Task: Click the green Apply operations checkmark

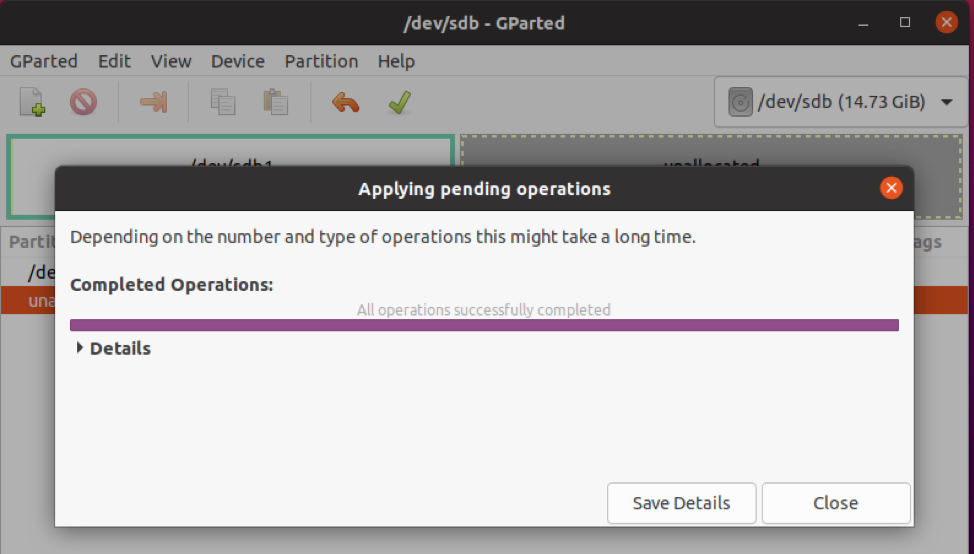Action: [399, 102]
